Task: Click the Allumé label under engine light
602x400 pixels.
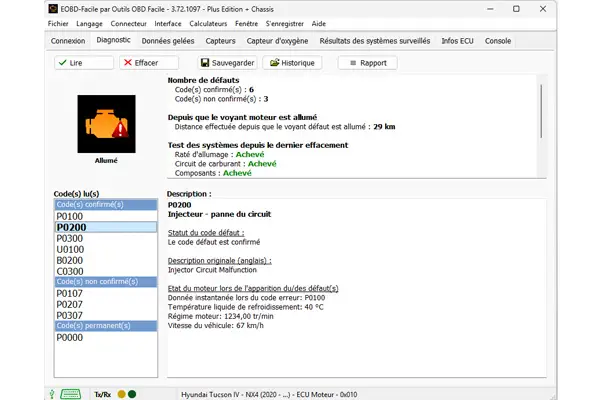Action: pos(106,160)
